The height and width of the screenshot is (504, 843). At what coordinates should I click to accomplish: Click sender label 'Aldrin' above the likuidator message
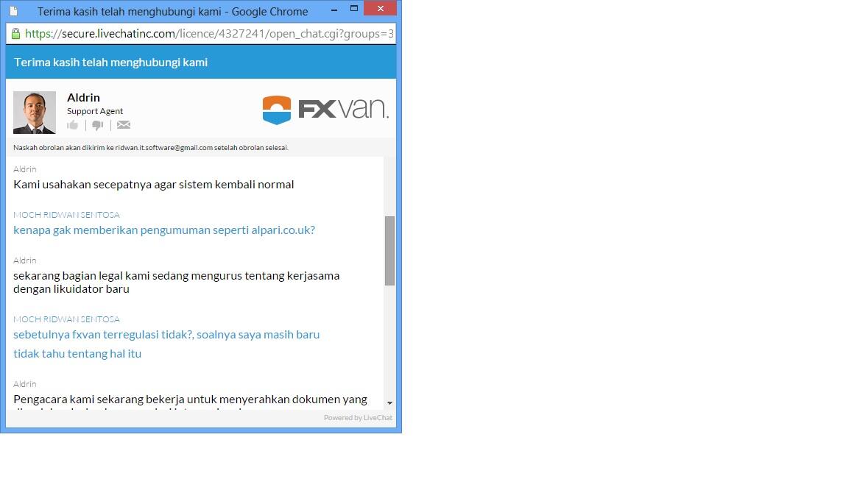(x=25, y=260)
